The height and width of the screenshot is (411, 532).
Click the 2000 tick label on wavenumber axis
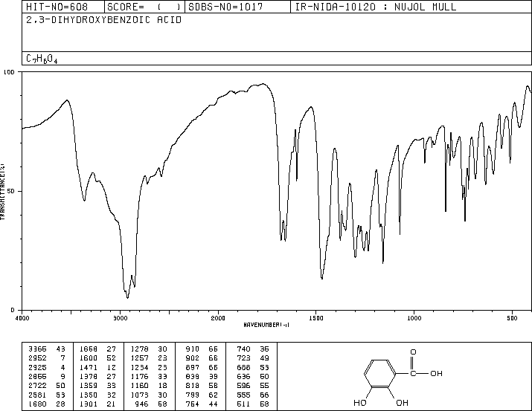click(x=218, y=318)
